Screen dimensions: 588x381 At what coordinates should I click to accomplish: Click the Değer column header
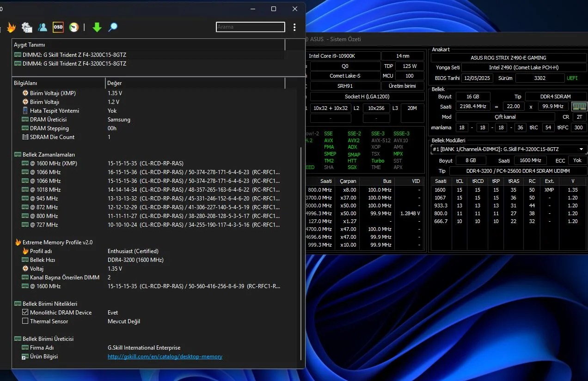[195, 83]
